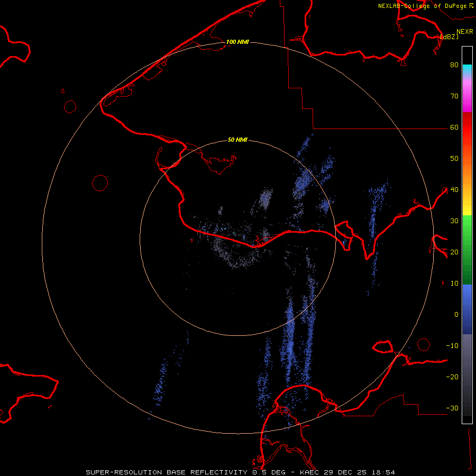The image size is (476, 476).
Task: Click the 70 value on color scale
Action: (x=454, y=96)
